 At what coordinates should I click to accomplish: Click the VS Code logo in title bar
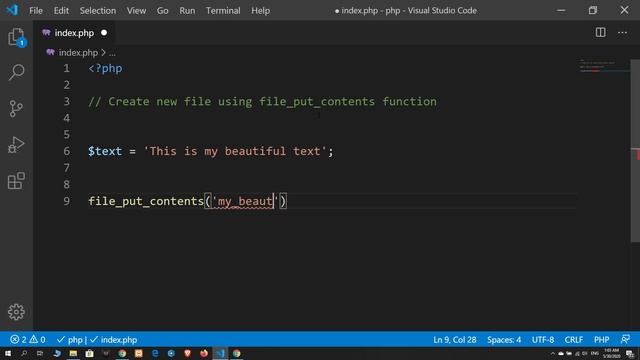(x=12, y=10)
